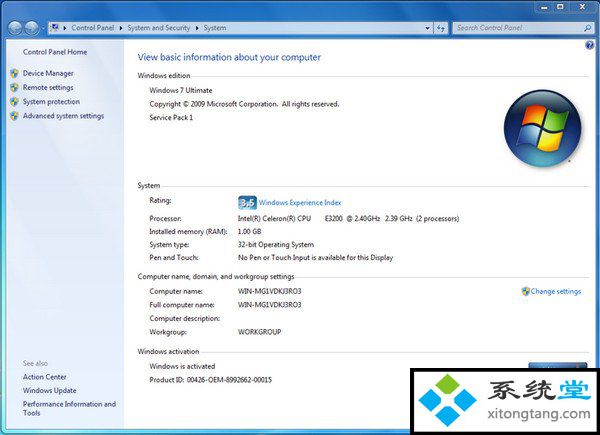The width and height of the screenshot is (600, 435).
Task: Open Device Manager link
Action: pos(48,73)
